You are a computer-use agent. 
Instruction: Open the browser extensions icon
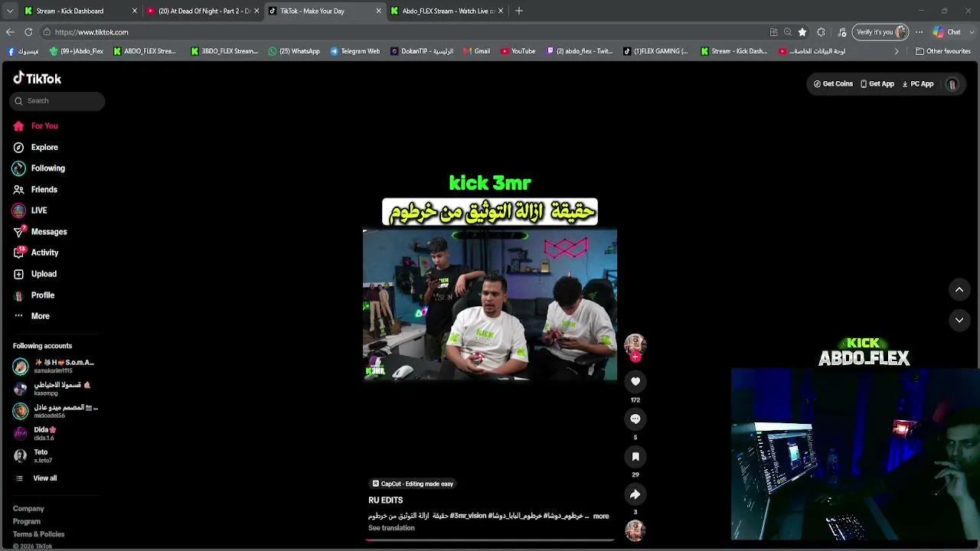(x=822, y=32)
